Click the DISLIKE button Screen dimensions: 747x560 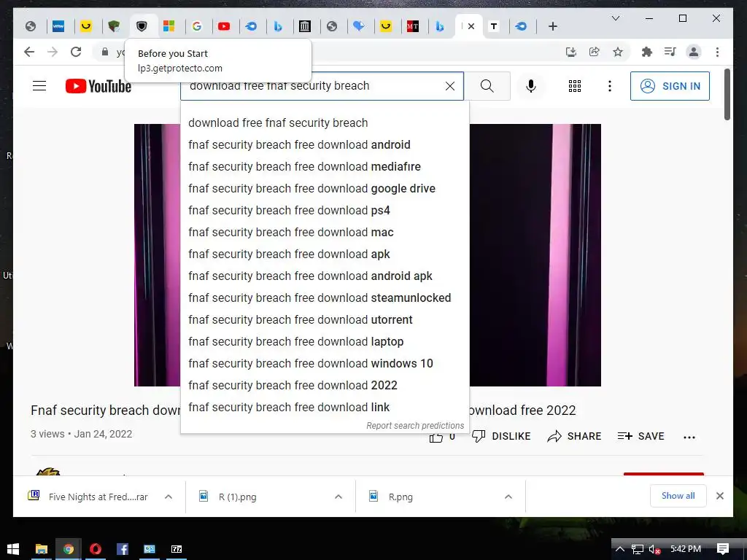(x=500, y=436)
